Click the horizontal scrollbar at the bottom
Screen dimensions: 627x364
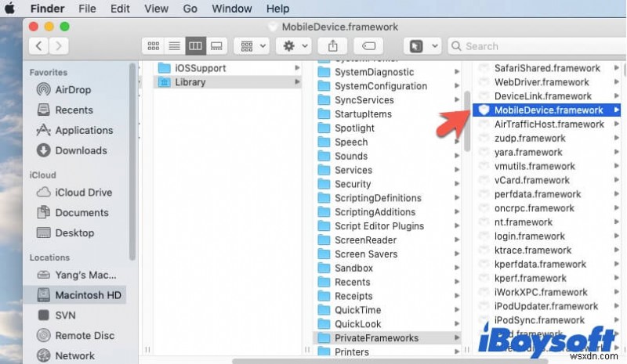(390, 361)
